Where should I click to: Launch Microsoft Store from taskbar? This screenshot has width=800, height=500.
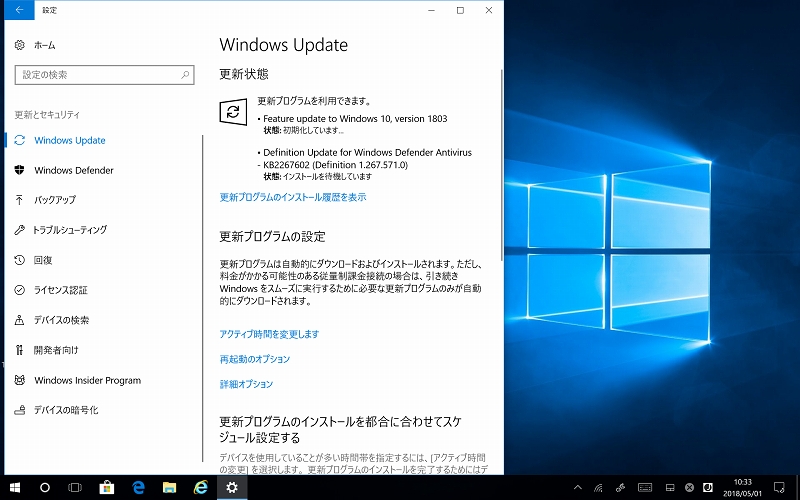[x=106, y=488]
